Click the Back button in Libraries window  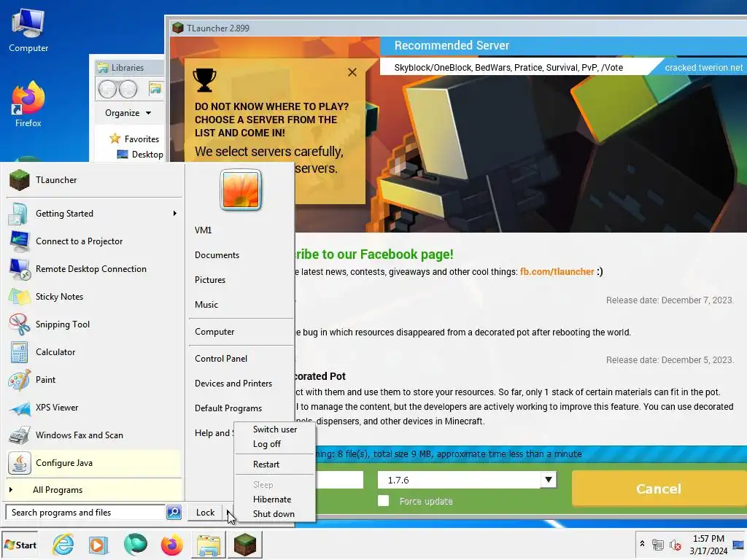point(108,89)
